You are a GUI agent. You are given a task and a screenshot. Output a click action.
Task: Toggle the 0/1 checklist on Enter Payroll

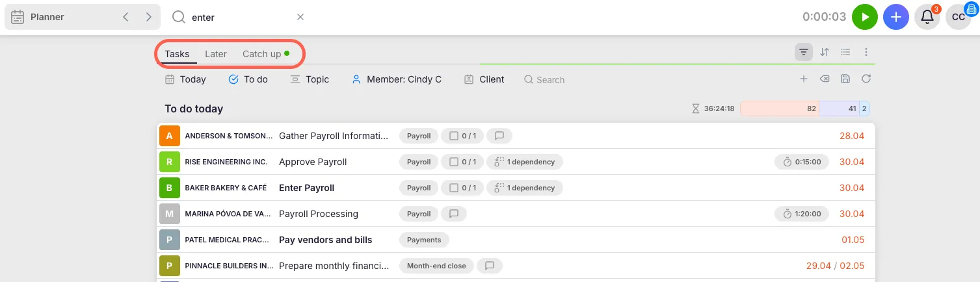(x=462, y=188)
